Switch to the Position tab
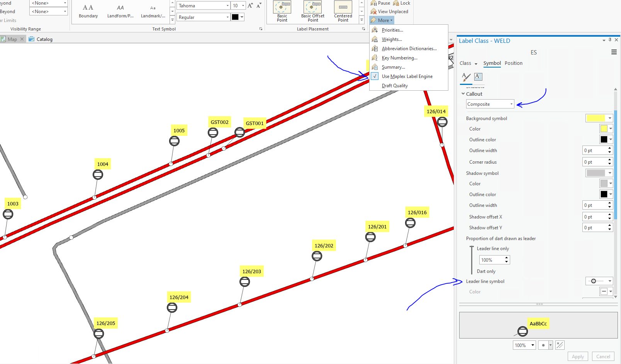This screenshot has width=621, height=364. (514, 63)
